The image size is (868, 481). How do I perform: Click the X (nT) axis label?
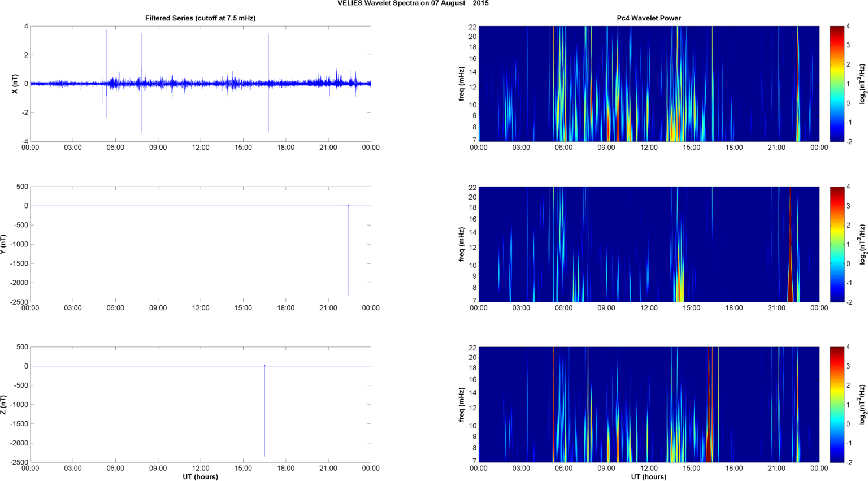click(15, 84)
